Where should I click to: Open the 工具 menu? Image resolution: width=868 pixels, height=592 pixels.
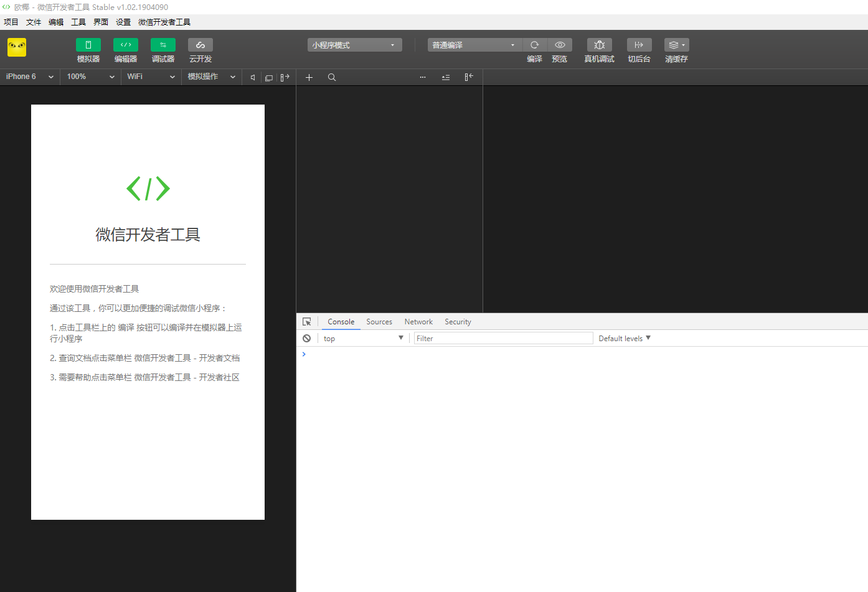[x=78, y=22]
